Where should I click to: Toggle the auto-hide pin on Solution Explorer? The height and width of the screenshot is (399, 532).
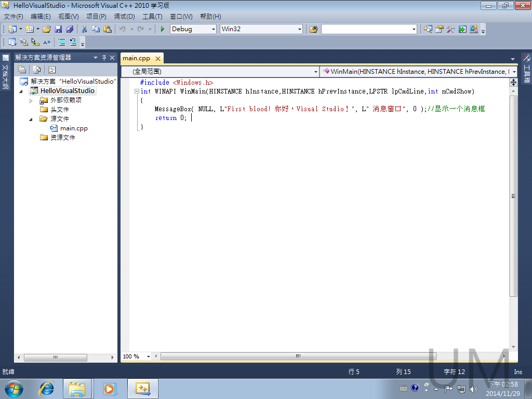[x=104, y=58]
